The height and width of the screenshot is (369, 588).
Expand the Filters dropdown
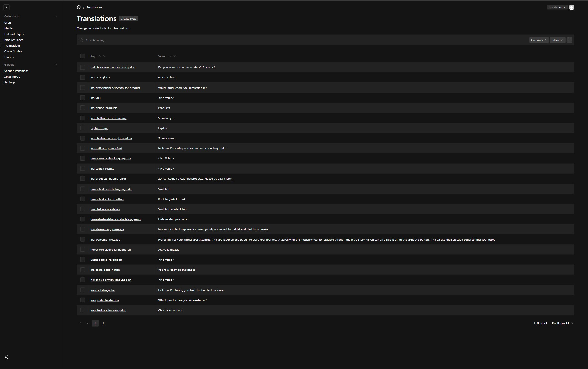point(557,40)
